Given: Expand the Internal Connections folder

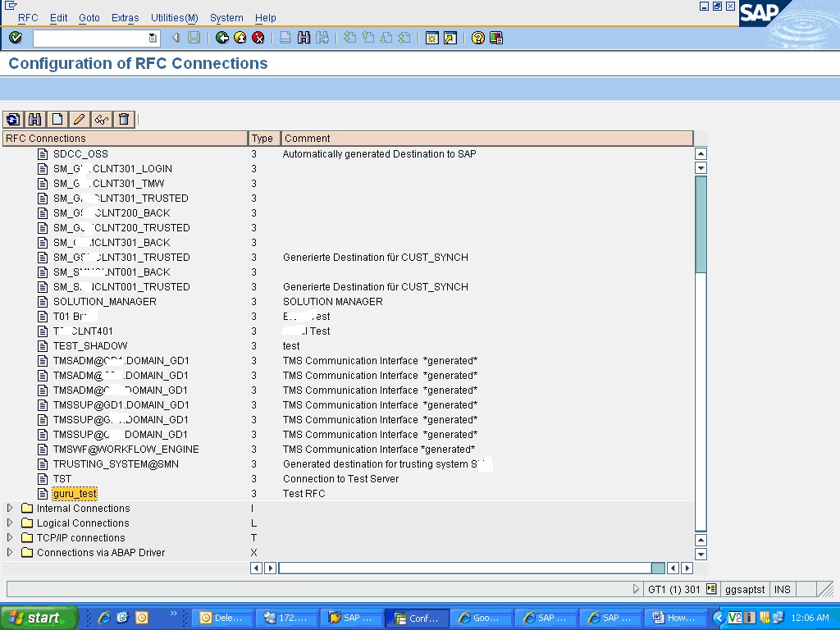Looking at the screenshot, I should 10,508.
